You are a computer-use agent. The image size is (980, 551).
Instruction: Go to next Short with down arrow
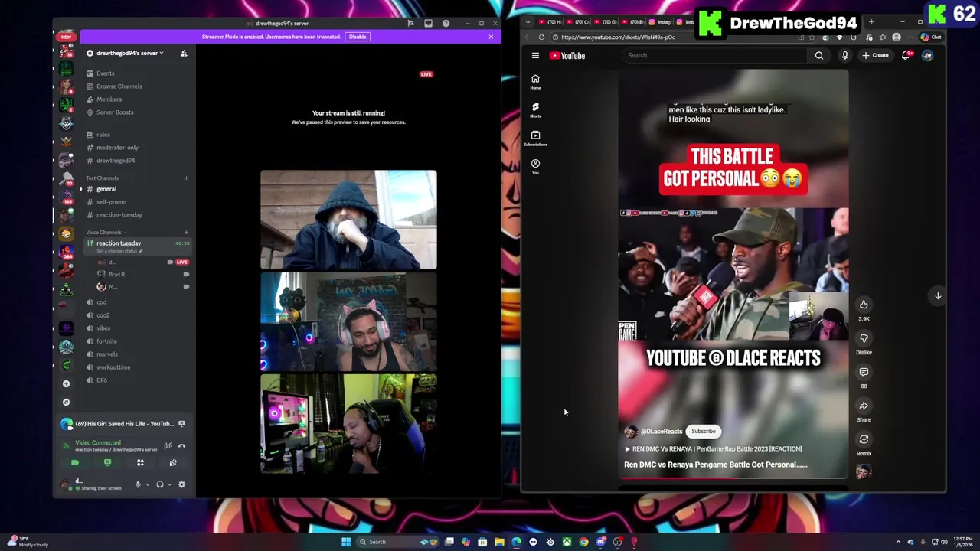(x=938, y=295)
